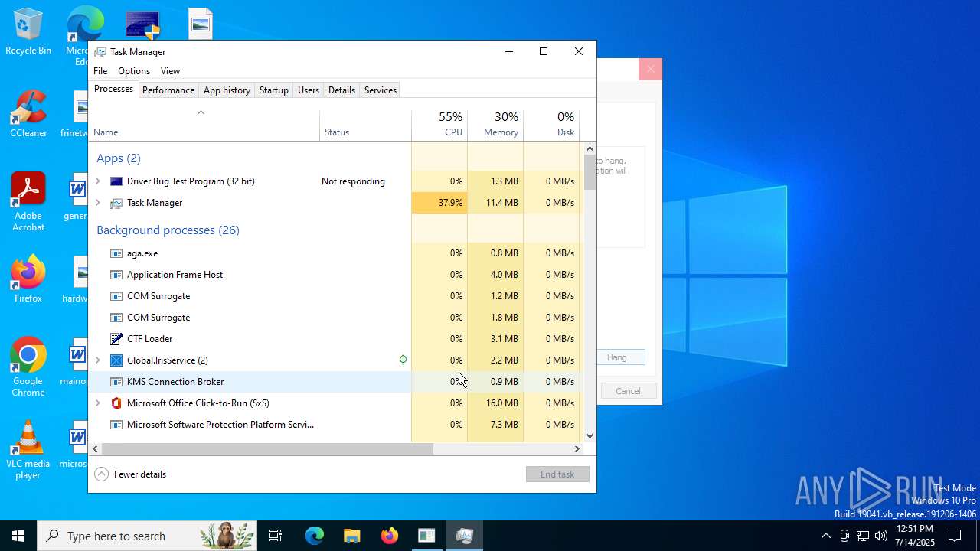Screen dimensions: 980x551
Task: Open the File menu
Action: point(100,71)
